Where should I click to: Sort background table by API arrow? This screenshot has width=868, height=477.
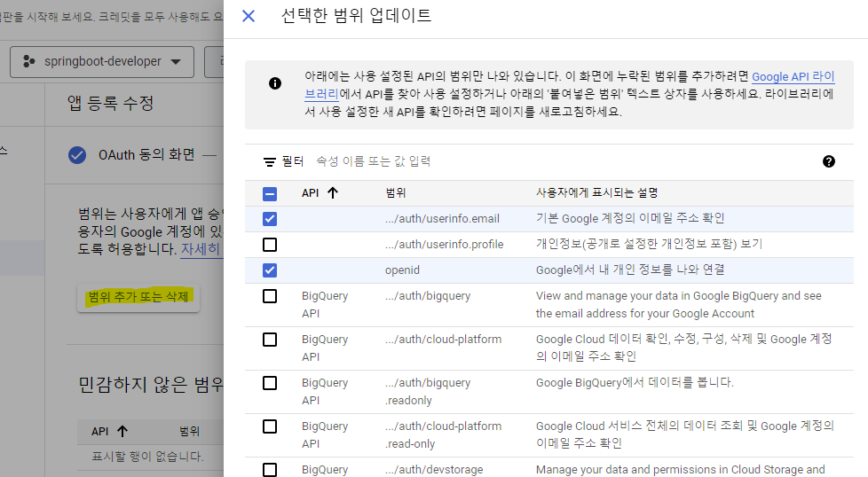point(122,431)
